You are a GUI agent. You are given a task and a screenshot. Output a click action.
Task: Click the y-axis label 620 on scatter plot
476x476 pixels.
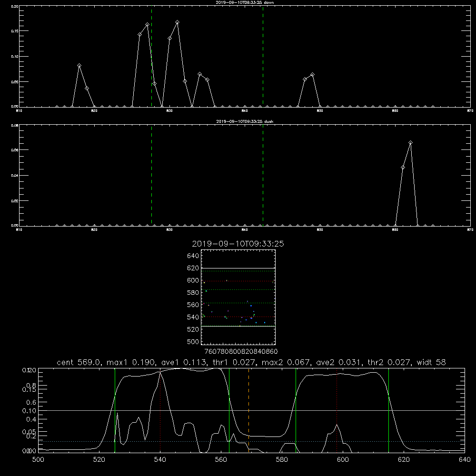(x=193, y=268)
